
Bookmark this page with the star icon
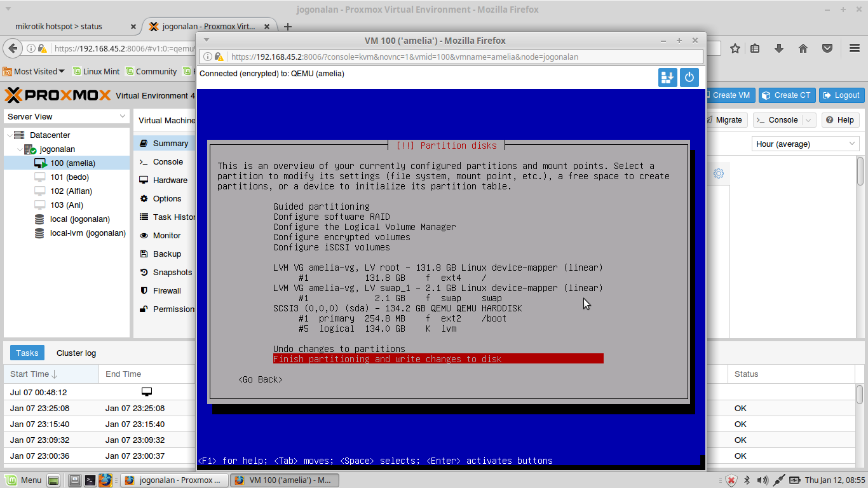[x=735, y=48]
